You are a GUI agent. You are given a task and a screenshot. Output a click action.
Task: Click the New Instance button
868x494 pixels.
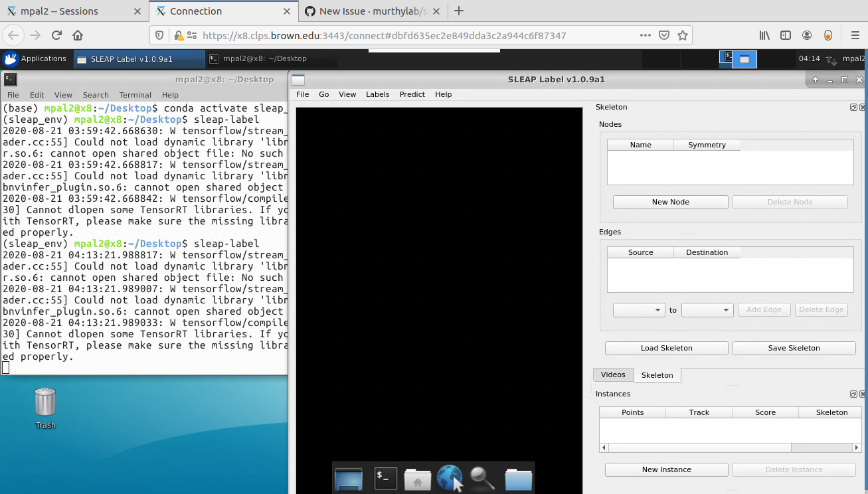pyautogui.click(x=667, y=469)
